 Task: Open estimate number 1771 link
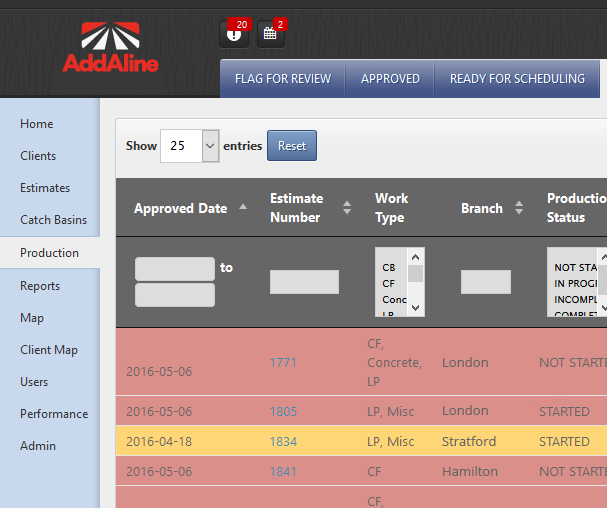pyautogui.click(x=283, y=363)
